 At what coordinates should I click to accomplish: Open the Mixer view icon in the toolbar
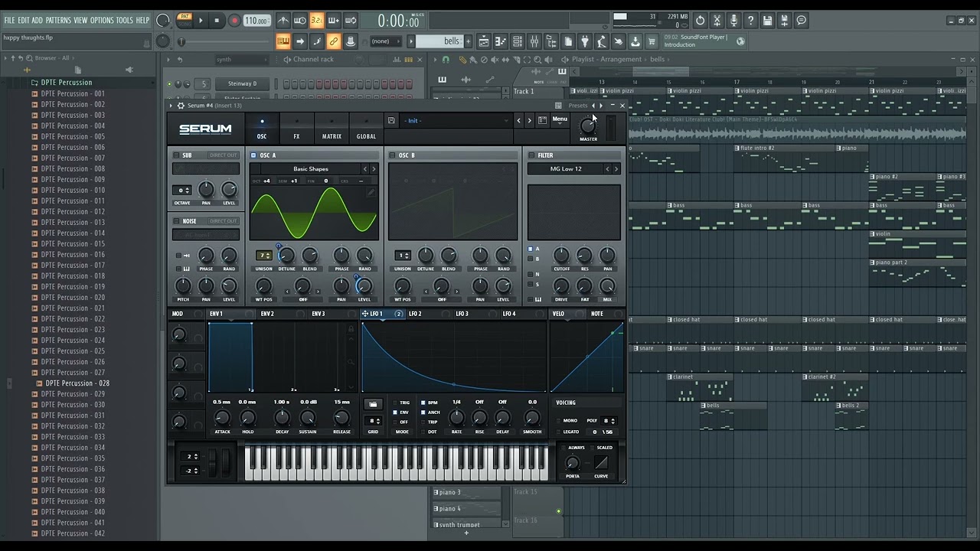tap(534, 41)
